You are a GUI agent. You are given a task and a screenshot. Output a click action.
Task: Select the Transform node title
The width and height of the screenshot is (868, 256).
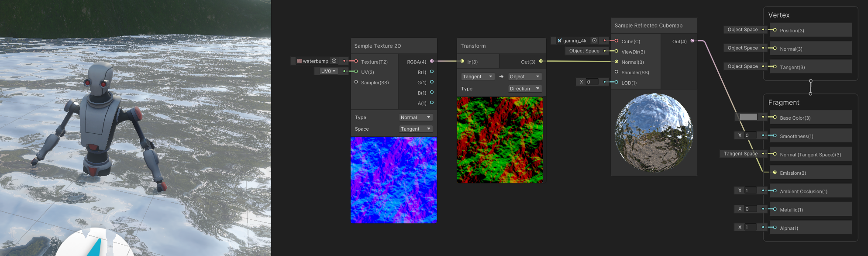[x=473, y=46]
